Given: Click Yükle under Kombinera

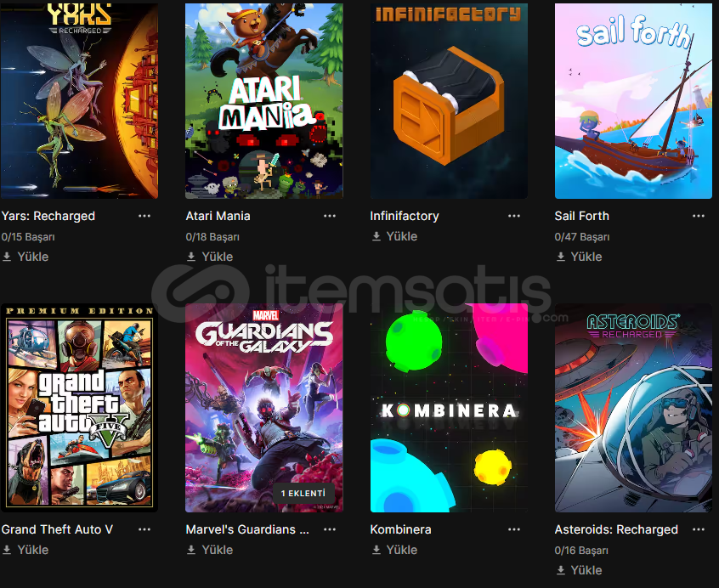Looking at the screenshot, I should (x=394, y=550).
